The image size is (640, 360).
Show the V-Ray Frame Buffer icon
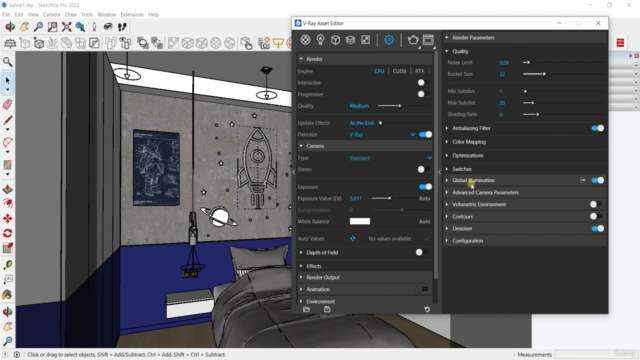pos(428,40)
